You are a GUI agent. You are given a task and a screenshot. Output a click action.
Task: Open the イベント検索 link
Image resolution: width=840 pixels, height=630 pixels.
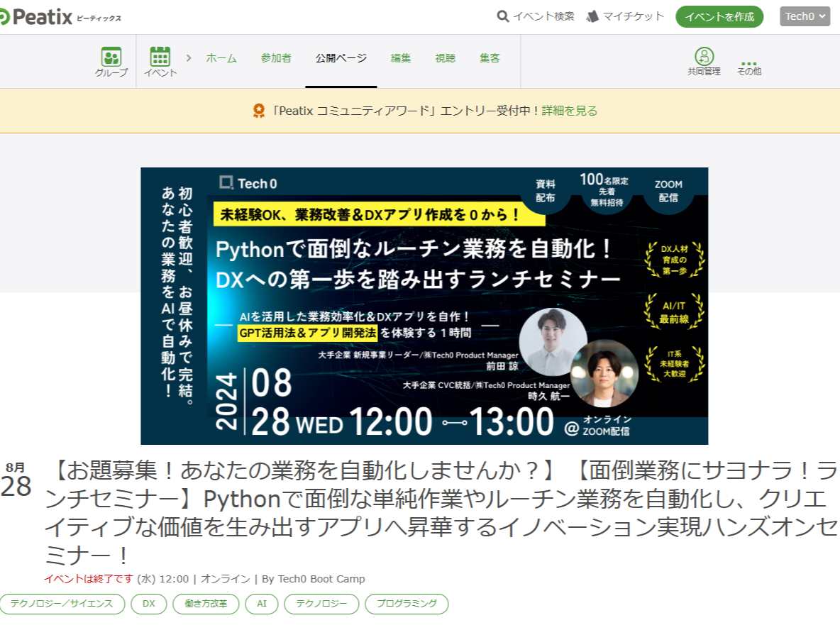[543, 16]
